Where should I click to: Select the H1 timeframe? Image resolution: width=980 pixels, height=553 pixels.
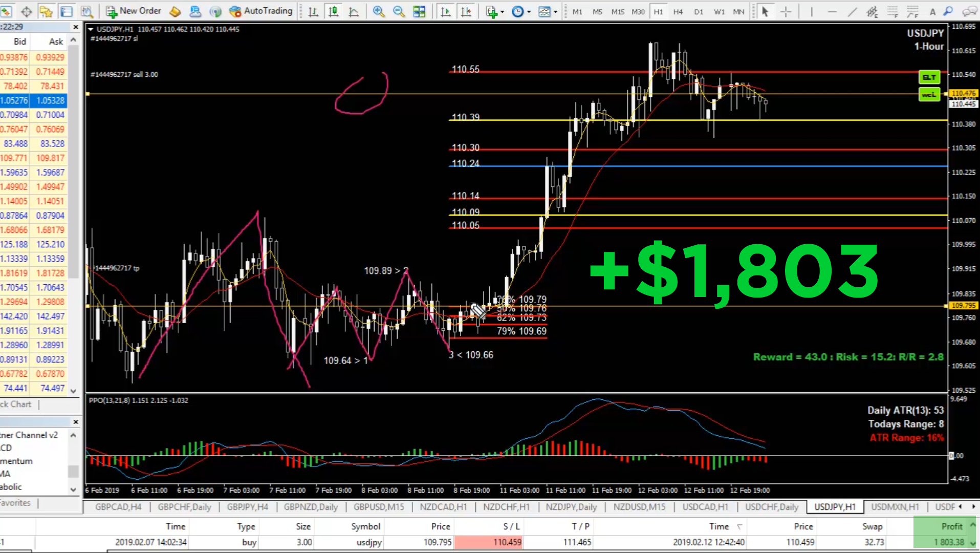658,11
